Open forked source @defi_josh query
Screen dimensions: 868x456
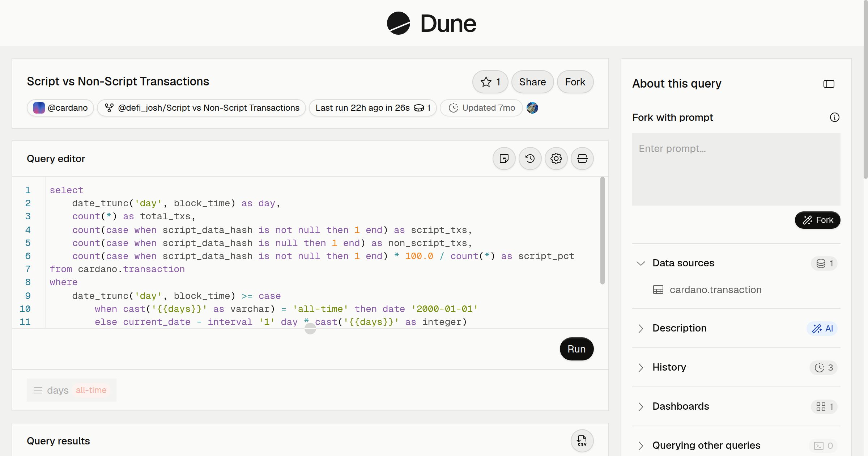pyautogui.click(x=201, y=108)
